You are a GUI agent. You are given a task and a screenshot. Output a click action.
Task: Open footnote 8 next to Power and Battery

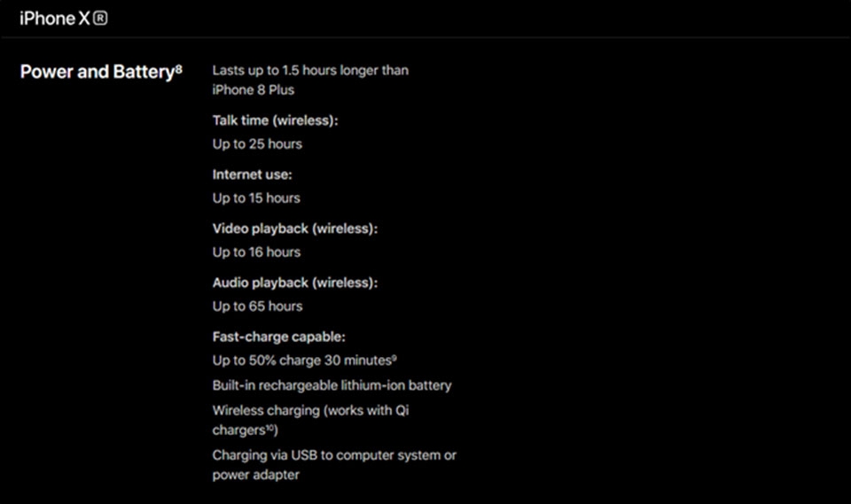pos(178,68)
